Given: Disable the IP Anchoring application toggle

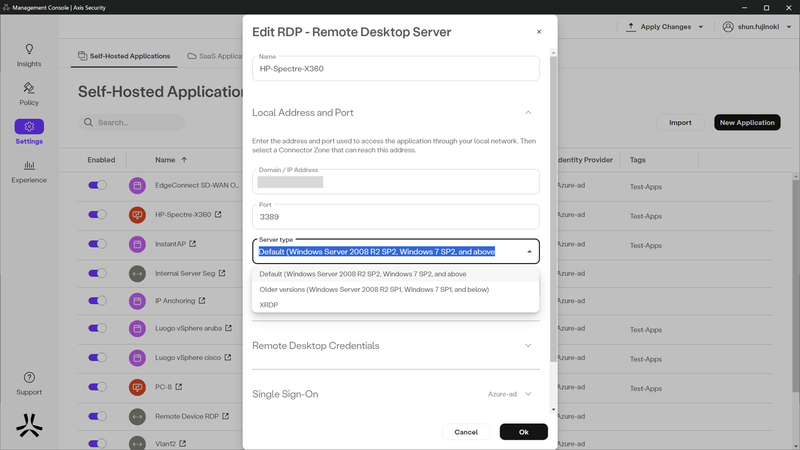Looking at the screenshot, I should pos(98,301).
